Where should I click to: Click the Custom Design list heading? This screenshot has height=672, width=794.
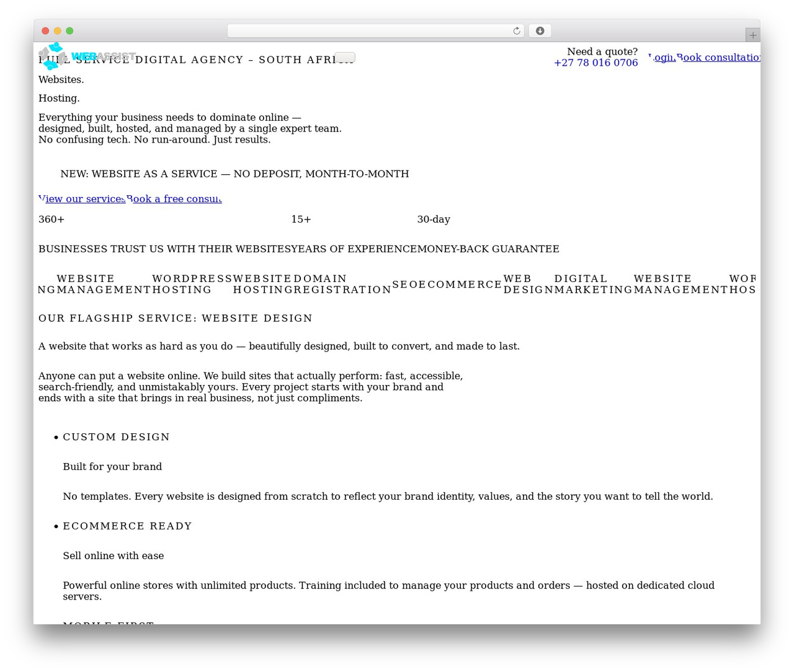click(x=116, y=437)
